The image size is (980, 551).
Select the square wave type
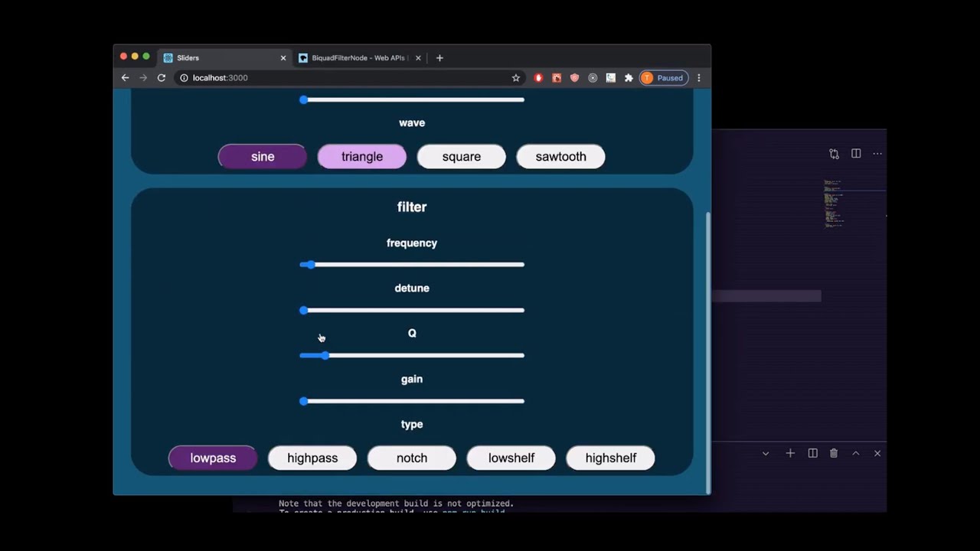tap(462, 156)
